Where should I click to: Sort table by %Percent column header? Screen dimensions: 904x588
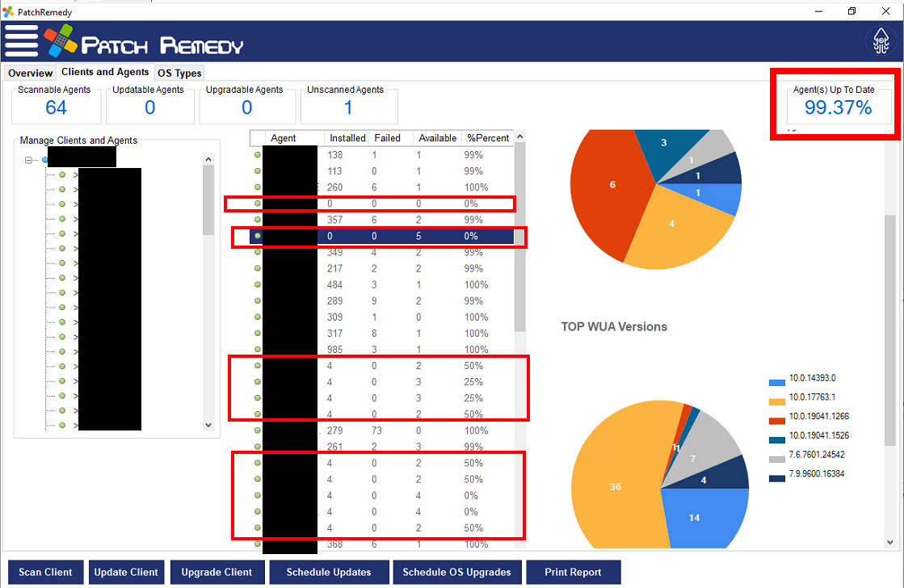[x=488, y=138]
